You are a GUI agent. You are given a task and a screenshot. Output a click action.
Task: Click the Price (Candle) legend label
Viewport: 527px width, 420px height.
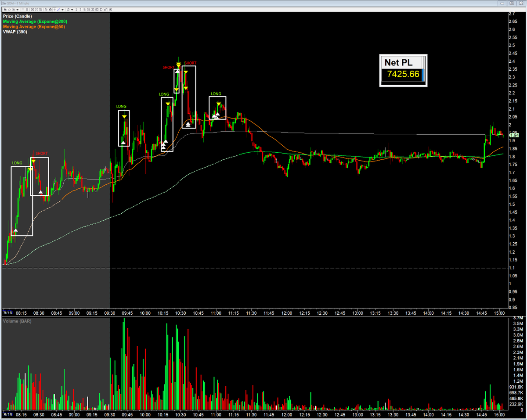[x=17, y=16]
